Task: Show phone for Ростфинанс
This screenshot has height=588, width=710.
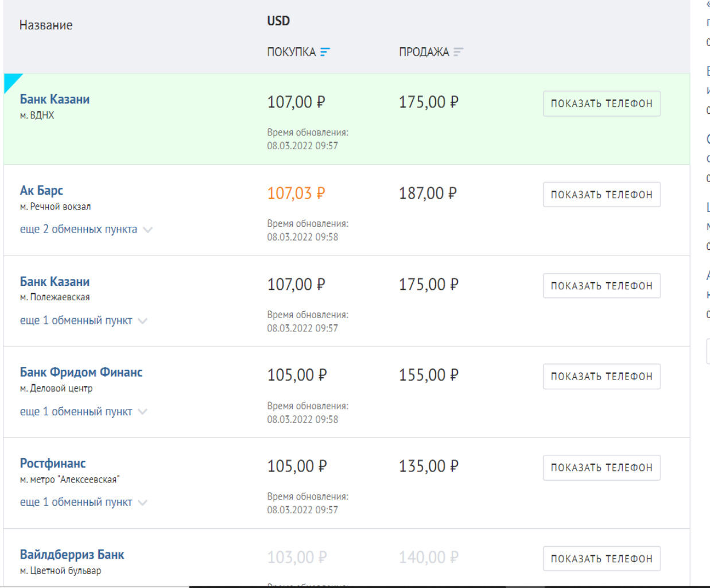Action: pyautogui.click(x=601, y=468)
